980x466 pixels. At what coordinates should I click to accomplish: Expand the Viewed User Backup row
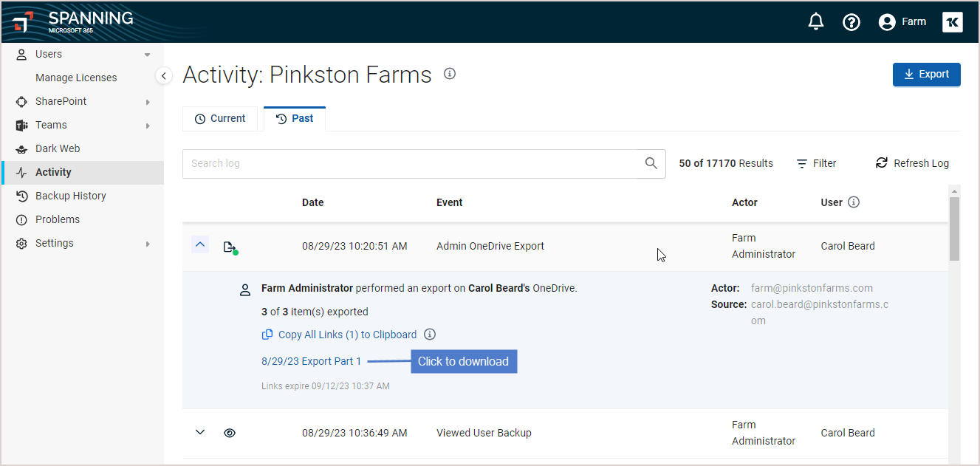pos(200,432)
